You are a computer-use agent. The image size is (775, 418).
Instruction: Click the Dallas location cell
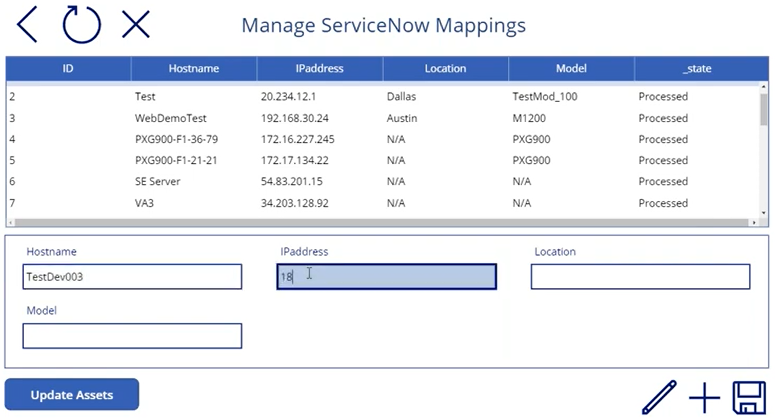tap(401, 96)
